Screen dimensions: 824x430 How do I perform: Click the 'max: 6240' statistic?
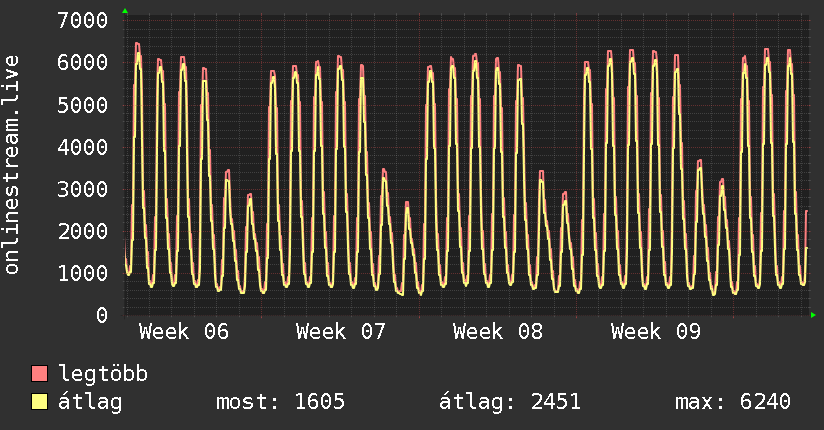[733, 403]
